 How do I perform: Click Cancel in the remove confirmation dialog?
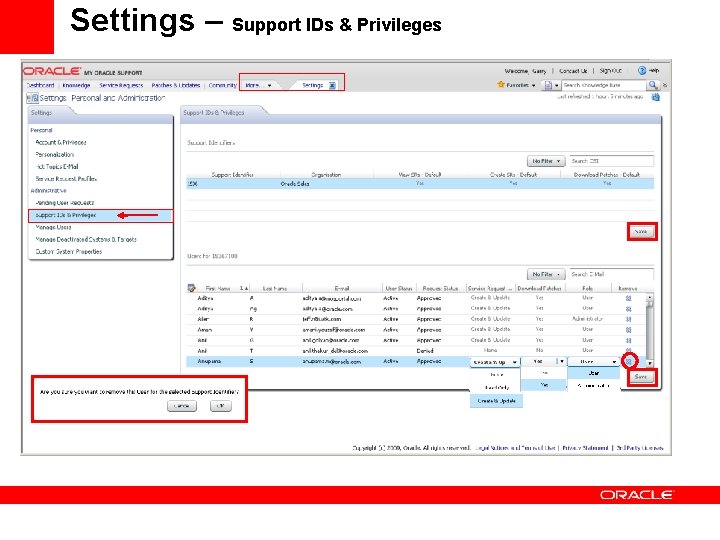click(x=182, y=406)
